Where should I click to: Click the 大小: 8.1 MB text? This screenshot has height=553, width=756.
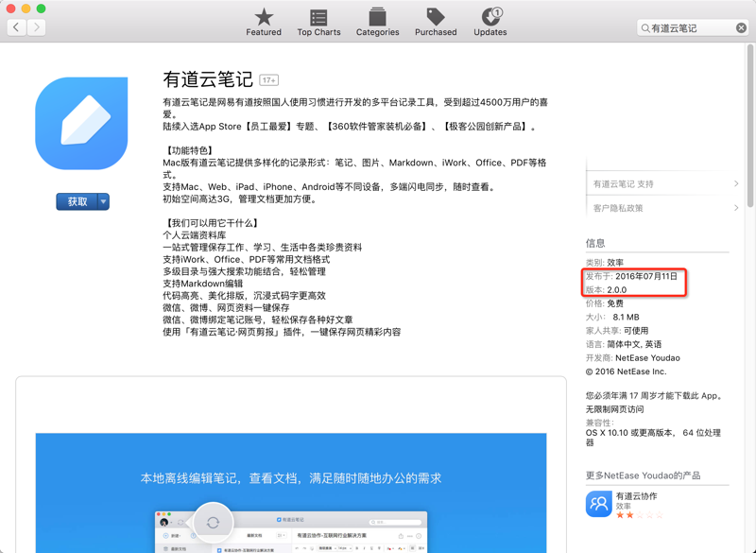[612, 317]
